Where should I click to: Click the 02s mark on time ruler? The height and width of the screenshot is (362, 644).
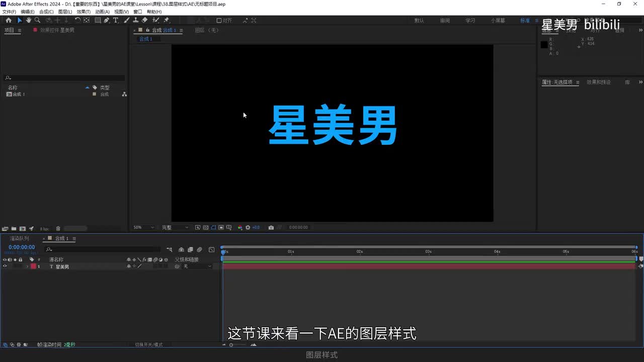click(x=360, y=251)
